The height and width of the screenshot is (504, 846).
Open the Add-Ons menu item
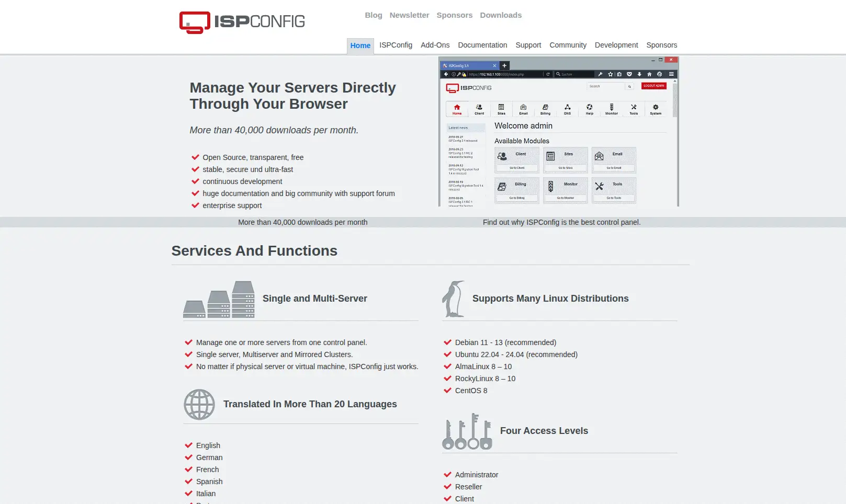coord(435,45)
